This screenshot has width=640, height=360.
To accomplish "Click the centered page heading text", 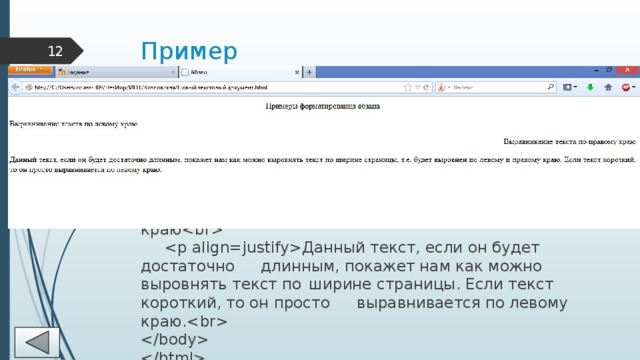I will pyautogui.click(x=322, y=106).
